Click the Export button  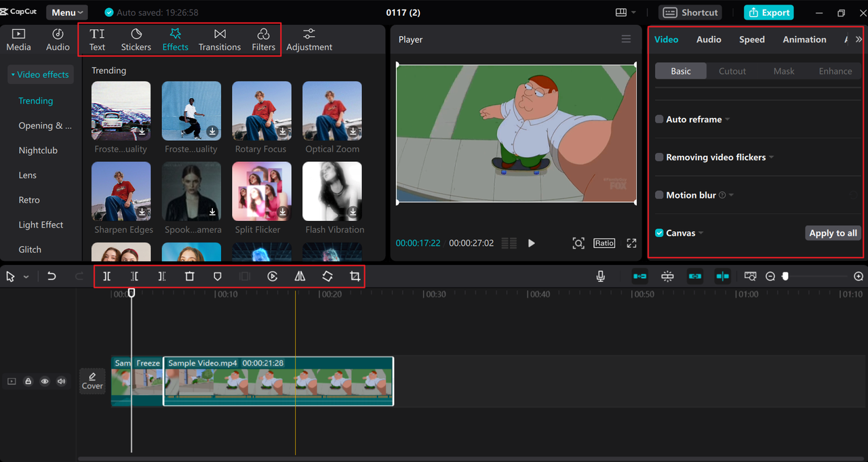768,12
